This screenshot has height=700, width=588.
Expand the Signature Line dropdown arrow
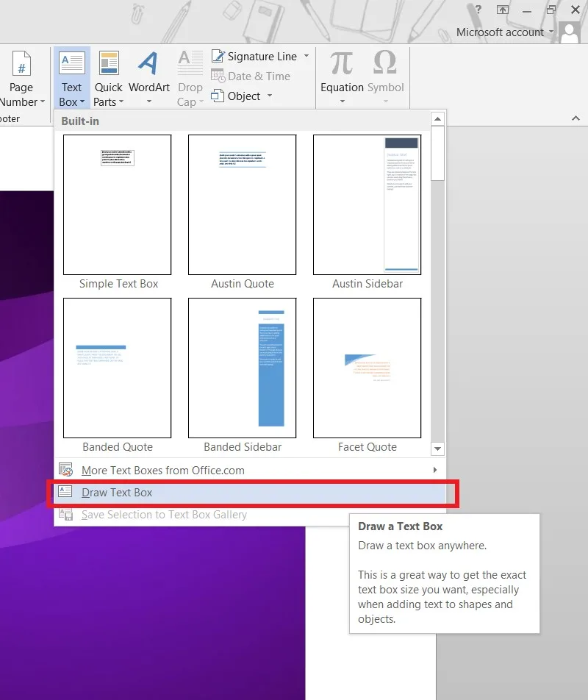pos(306,56)
